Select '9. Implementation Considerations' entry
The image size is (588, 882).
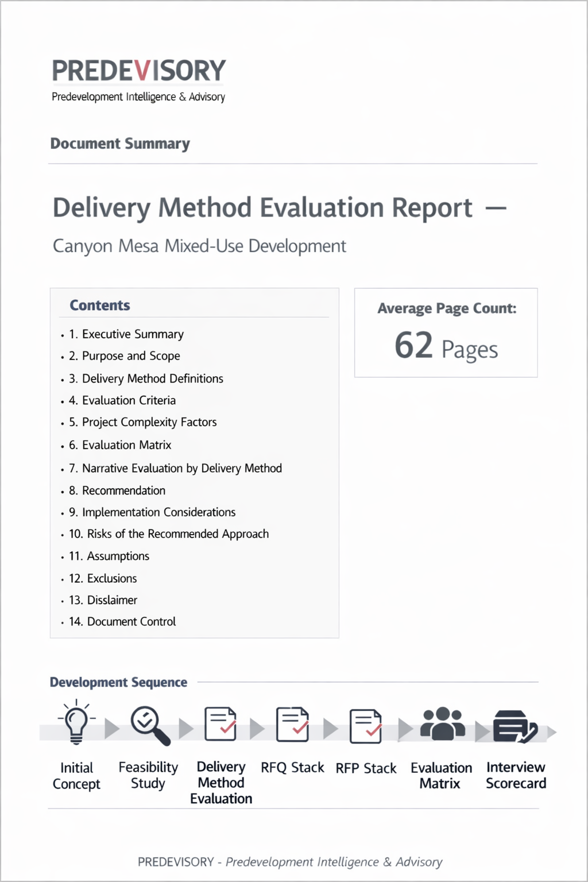(152, 512)
